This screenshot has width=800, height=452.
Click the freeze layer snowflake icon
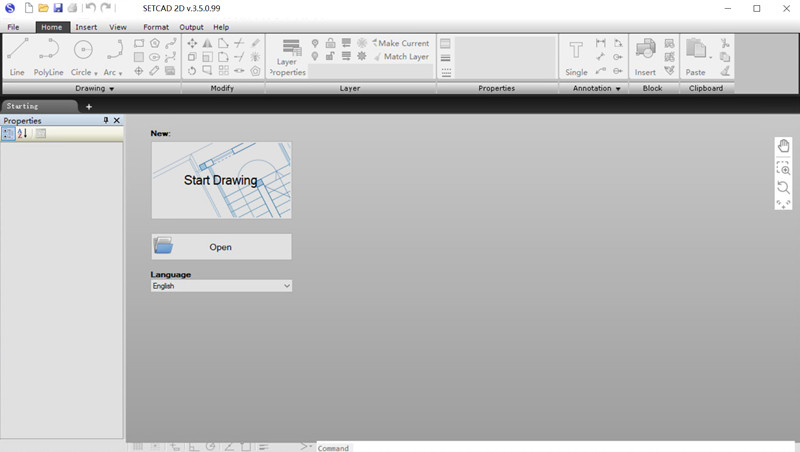pyautogui.click(x=362, y=43)
